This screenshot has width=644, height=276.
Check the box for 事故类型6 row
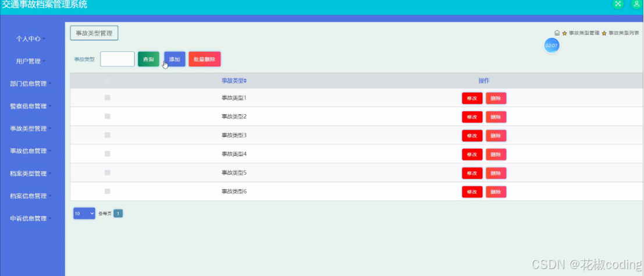point(108,191)
